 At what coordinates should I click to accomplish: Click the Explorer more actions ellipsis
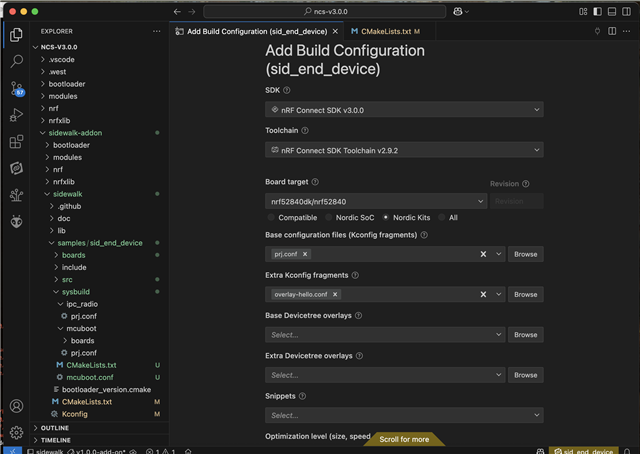[x=157, y=31]
